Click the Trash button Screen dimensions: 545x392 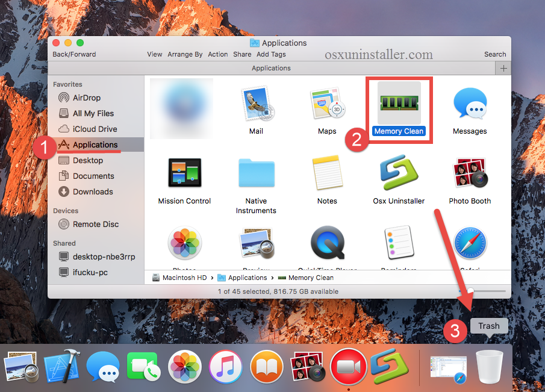point(488,326)
